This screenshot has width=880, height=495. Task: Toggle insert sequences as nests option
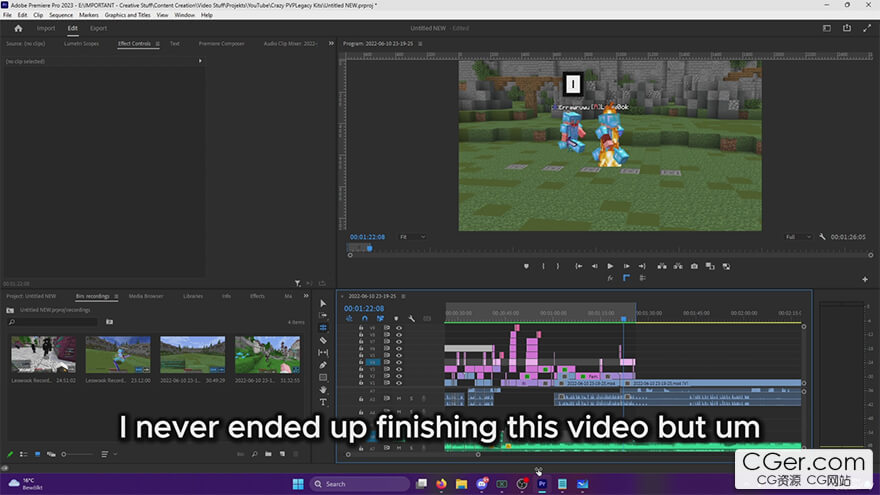[349, 319]
